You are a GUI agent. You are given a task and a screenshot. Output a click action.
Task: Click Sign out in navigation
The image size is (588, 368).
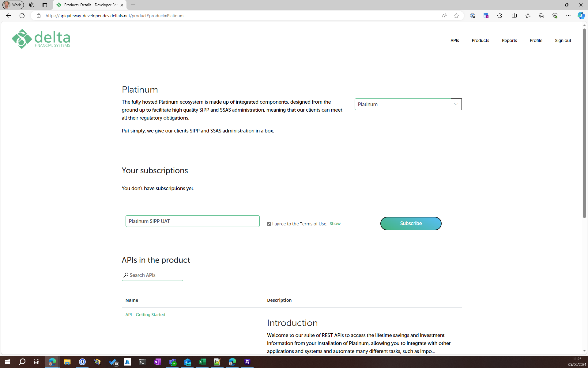click(563, 40)
